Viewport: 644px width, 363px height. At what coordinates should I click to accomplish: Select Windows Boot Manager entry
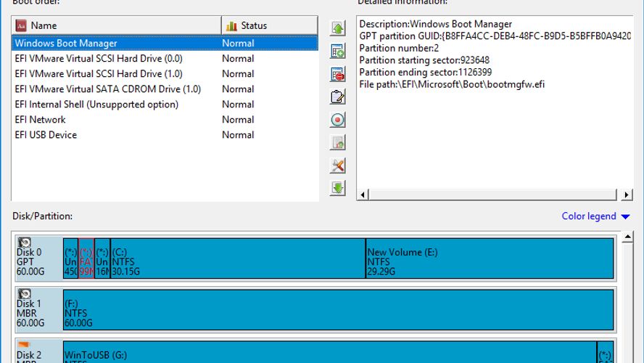point(165,43)
